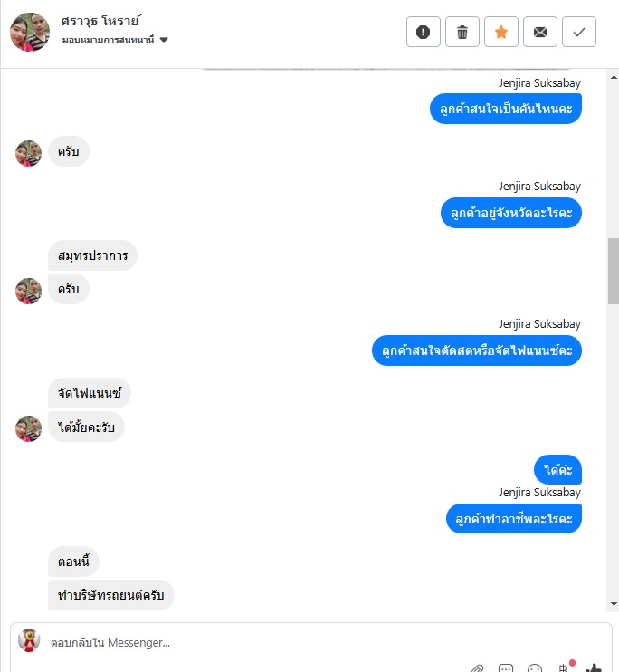619x672 pixels.
Task: Attach a file with paperclip icon
Action: click(476, 667)
